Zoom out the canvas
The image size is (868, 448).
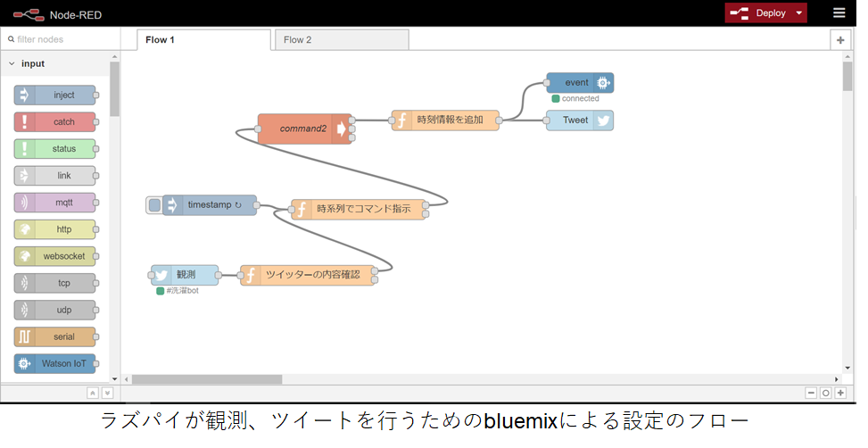coord(811,393)
